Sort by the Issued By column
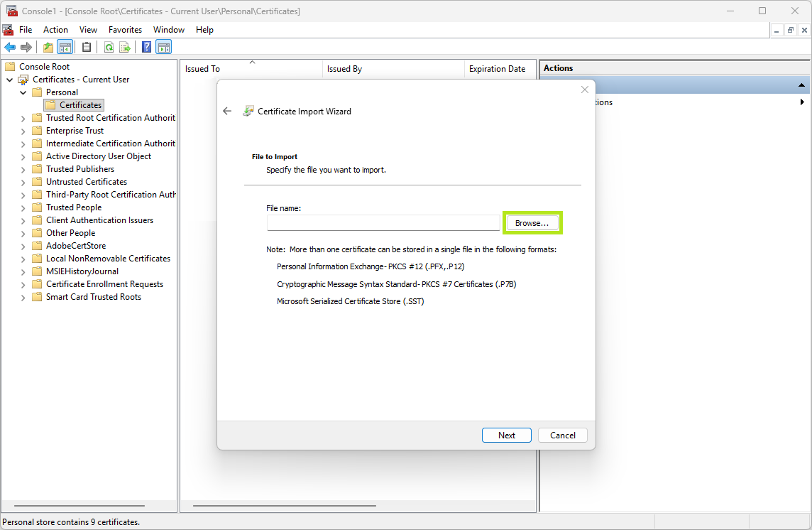The image size is (812, 530). (x=393, y=69)
